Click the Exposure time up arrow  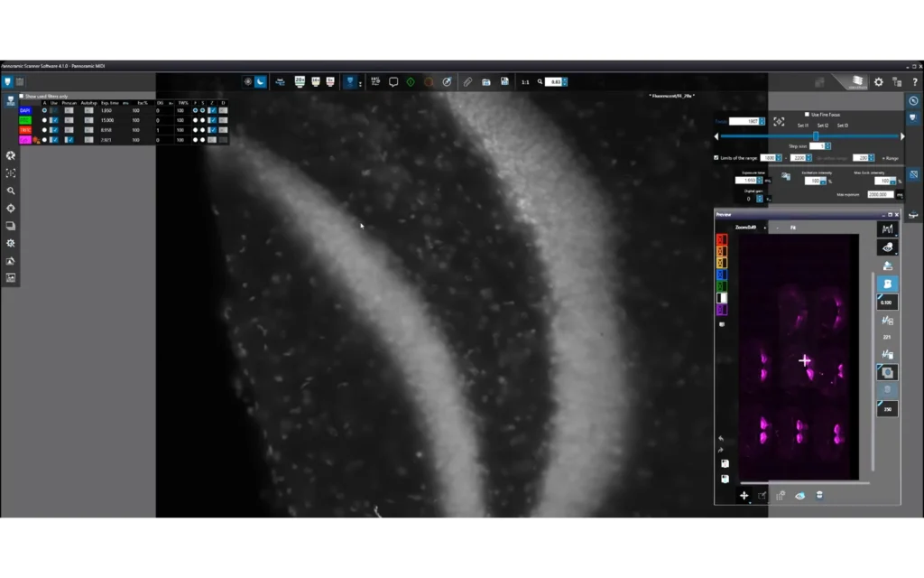coord(761,177)
